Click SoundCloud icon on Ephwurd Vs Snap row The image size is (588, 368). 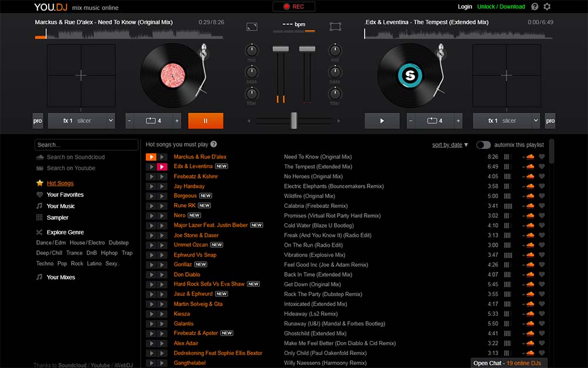pyautogui.click(x=530, y=255)
